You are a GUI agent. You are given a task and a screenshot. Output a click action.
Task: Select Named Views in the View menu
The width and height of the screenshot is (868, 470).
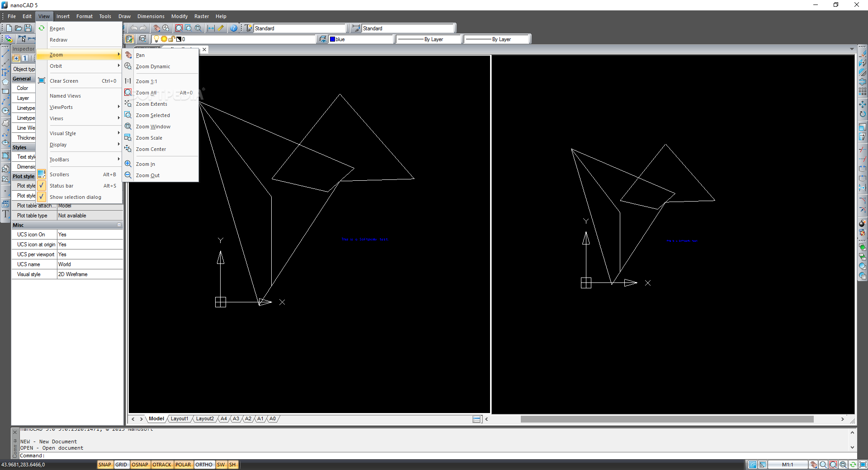[x=79, y=96]
